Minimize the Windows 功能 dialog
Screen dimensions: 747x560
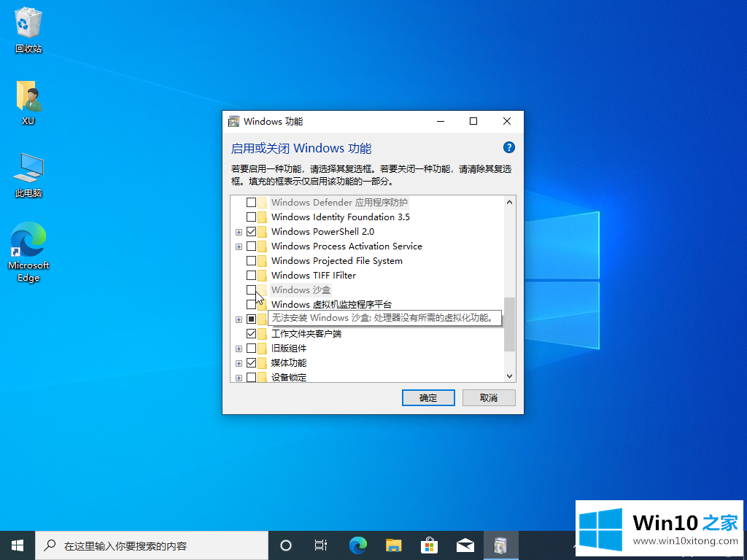(x=441, y=122)
